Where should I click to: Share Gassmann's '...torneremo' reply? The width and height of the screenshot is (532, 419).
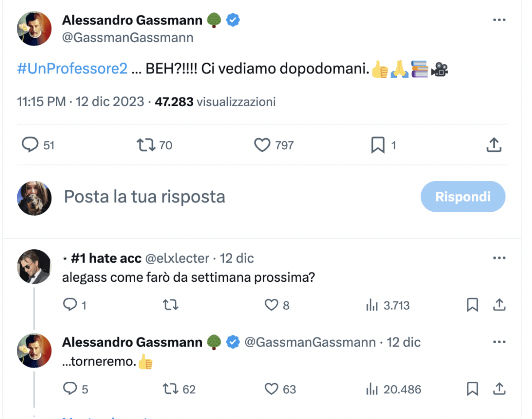499,389
